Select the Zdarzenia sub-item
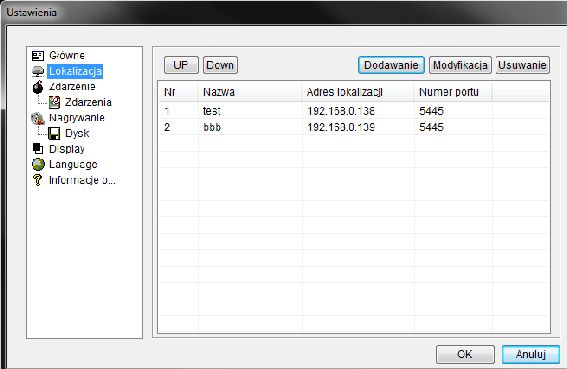The image size is (567, 369). tap(88, 102)
